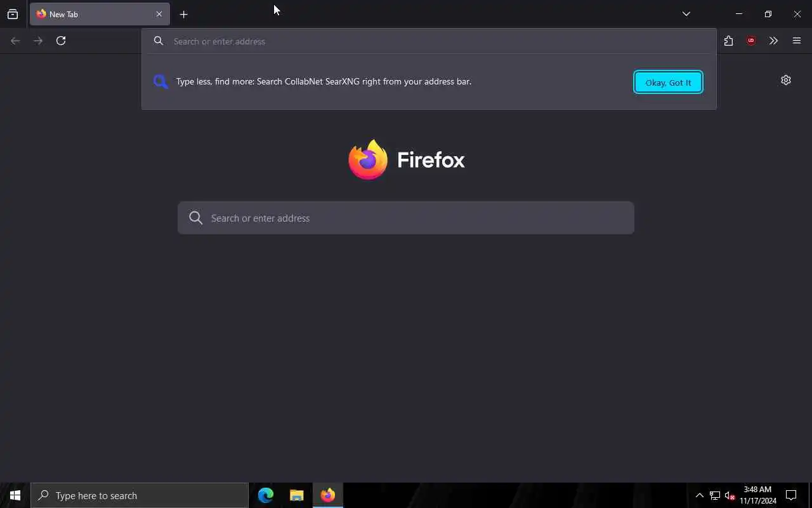Go back one page arrow

[15, 41]
